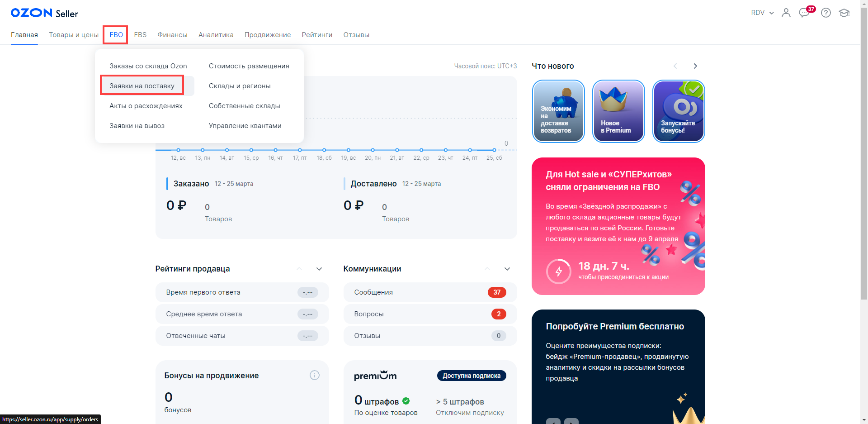Viewport: 868px width, 424px height.
Task: Click the chart point for 25, сб
Action: click(x=494, y=150)
